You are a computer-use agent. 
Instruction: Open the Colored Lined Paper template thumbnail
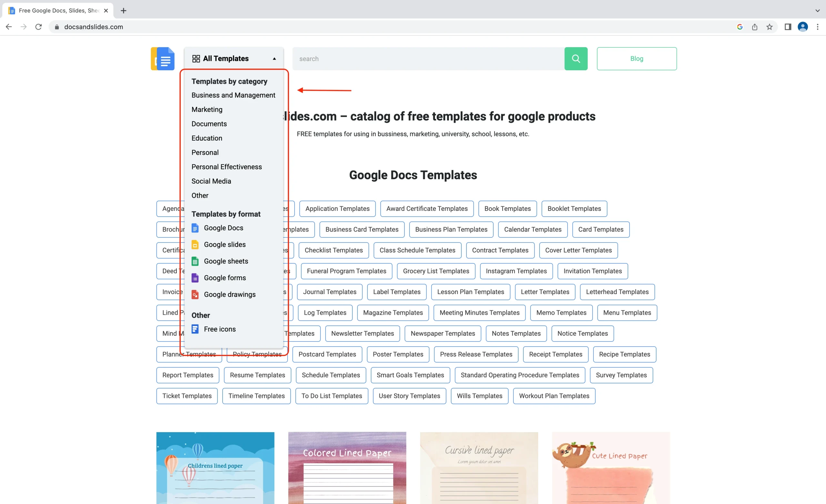click(x=347, y=468)
